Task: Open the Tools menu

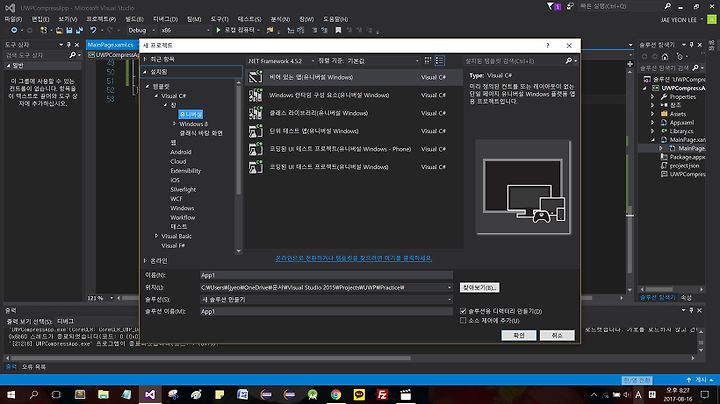Action: pyautogui.click(x=219, y=19)
